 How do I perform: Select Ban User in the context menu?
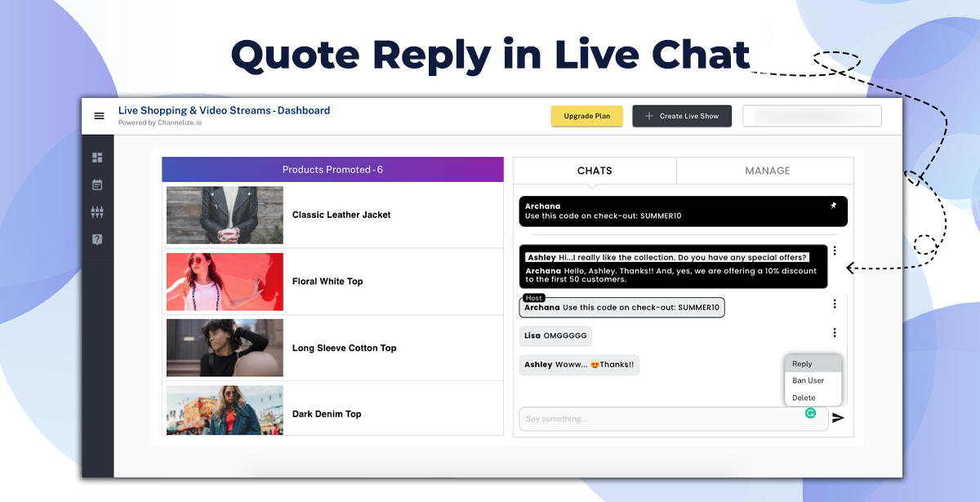[x=813, y=380]
